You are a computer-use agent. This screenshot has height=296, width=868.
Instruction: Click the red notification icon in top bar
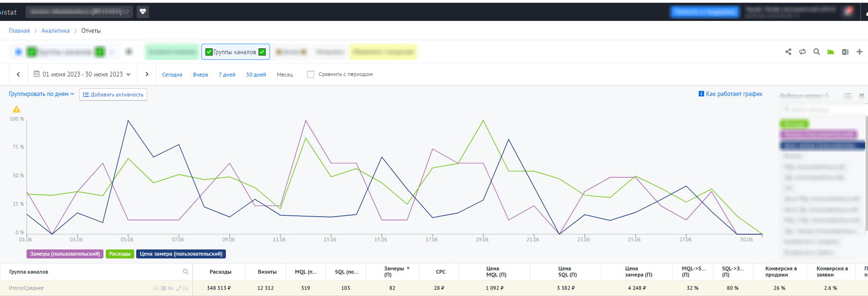coord(849,10)
